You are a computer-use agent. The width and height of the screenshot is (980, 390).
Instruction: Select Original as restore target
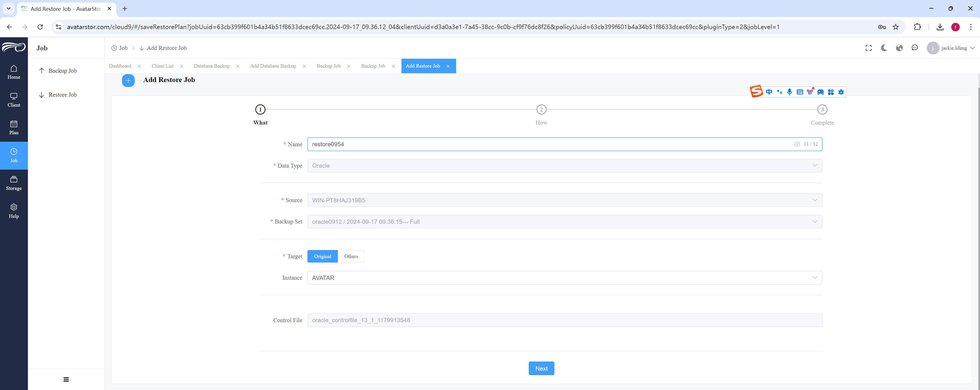[322, 256]
